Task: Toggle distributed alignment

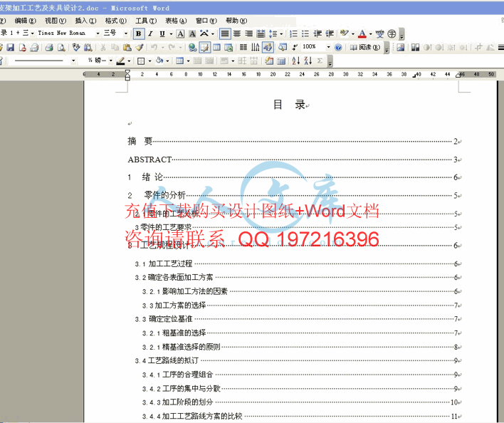Action: [x=261, y=33]
